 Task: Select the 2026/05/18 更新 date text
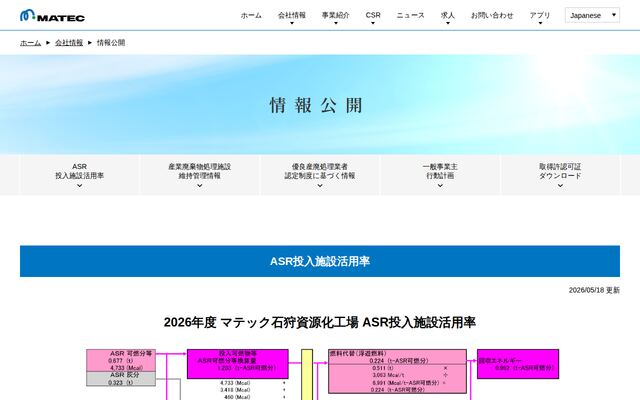[x=594, y=290]
